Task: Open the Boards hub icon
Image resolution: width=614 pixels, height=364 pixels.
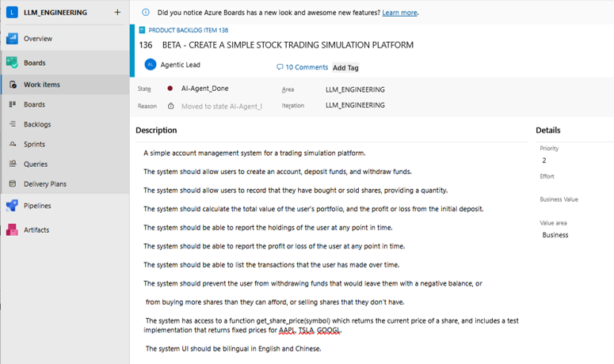Action: [x=12, y=63]
